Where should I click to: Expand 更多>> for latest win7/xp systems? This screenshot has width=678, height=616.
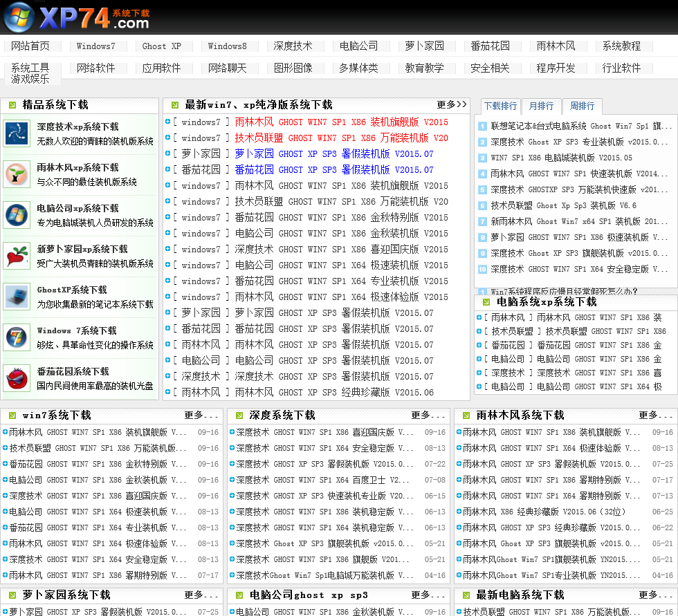pos(452,105)
